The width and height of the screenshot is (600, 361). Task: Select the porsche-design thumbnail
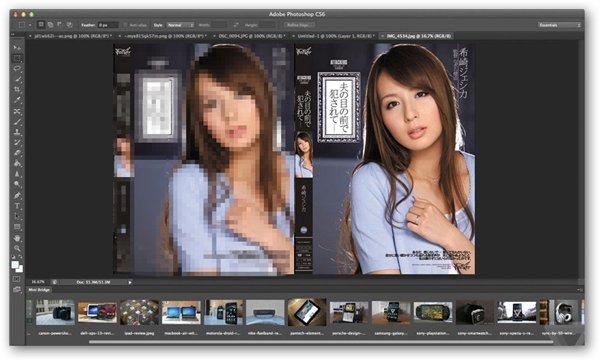pyautogui.click(x=349, y=313)
